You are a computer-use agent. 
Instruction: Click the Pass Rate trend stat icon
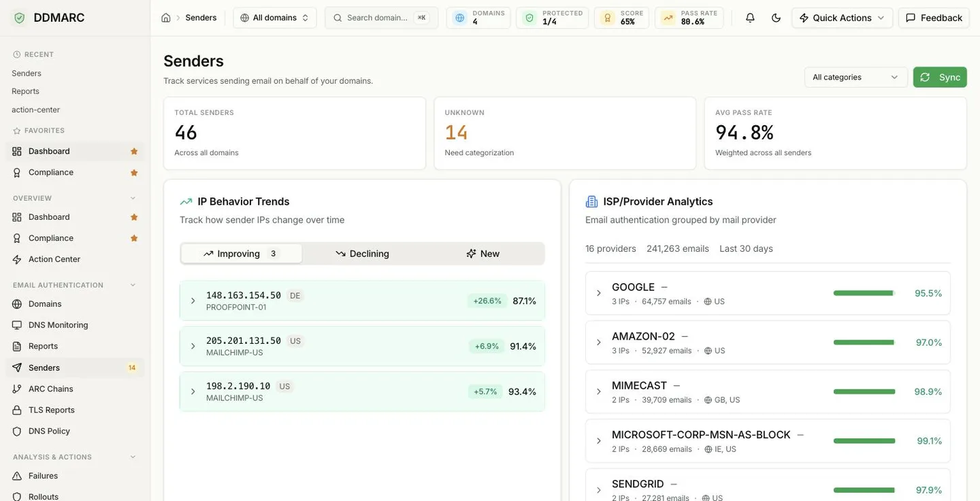point(668,18)
